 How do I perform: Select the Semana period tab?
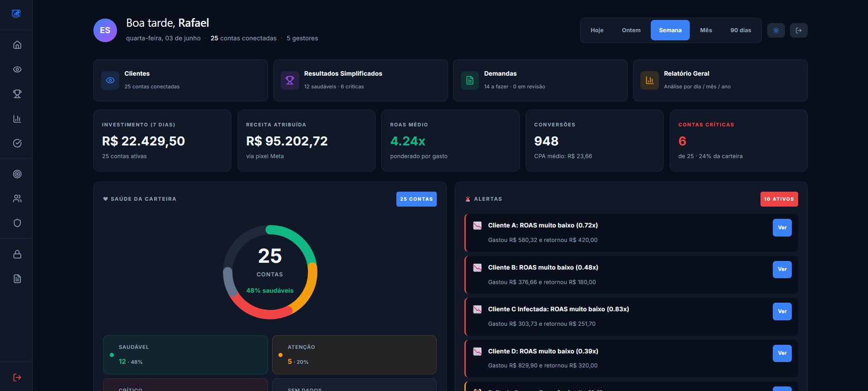click(670, 30)
